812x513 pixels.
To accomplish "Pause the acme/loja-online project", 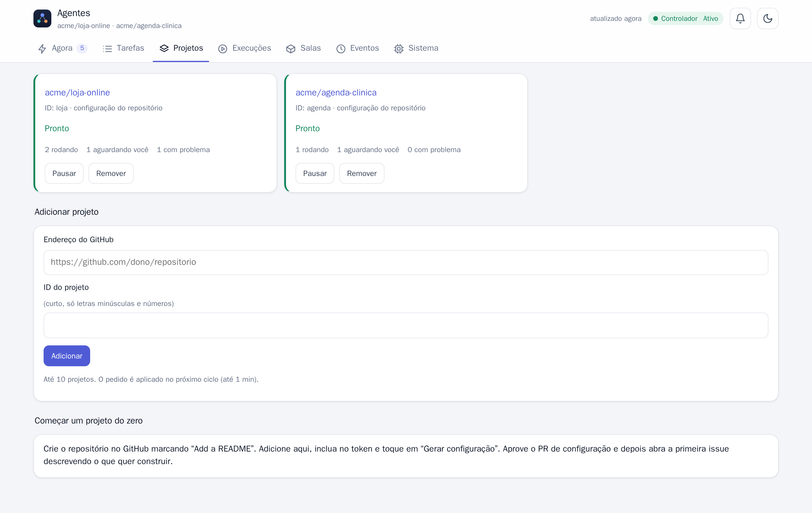I will [64, 174].
